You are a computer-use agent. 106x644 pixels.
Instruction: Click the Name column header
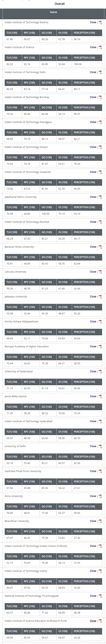(53, 12)
